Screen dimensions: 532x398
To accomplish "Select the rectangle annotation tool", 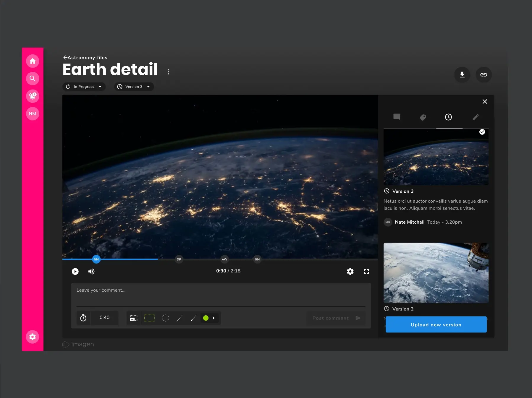I will 149,318.
